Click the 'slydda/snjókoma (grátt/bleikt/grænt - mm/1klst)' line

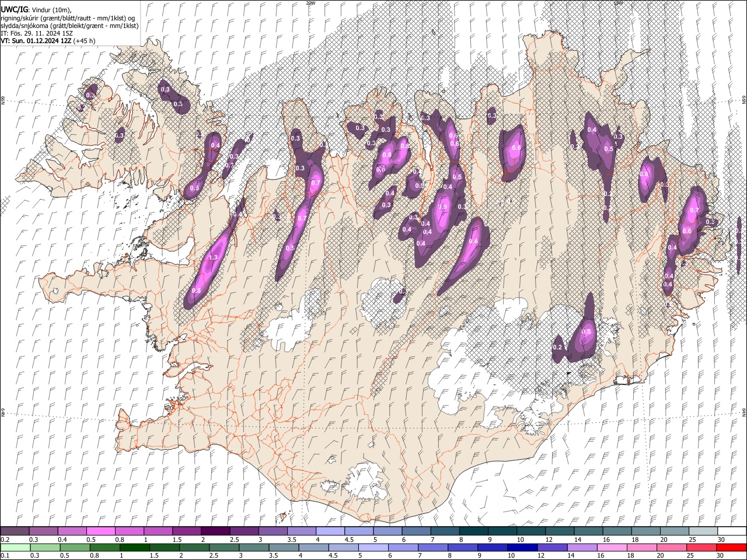(x=69, y=26)
